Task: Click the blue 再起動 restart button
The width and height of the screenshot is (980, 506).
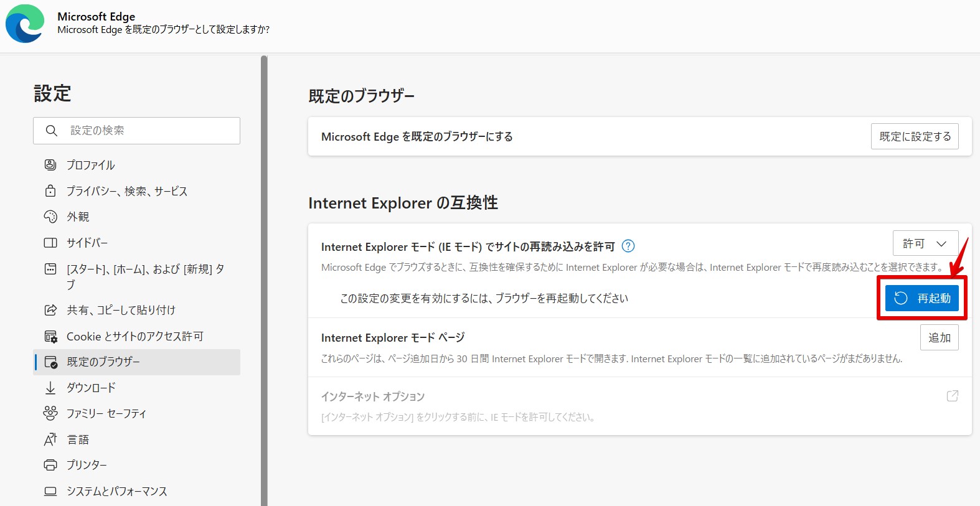Action: click(x=922, y=298)
